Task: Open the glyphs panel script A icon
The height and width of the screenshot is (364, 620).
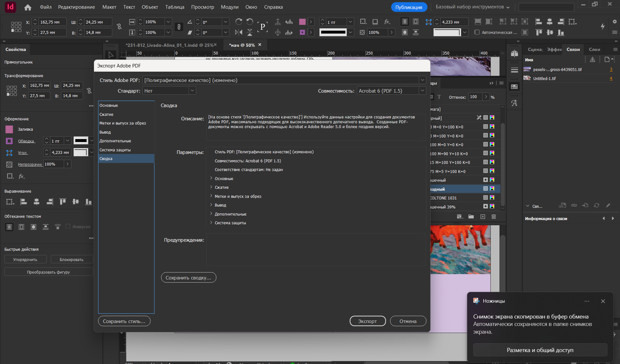Action: (514, 103)
